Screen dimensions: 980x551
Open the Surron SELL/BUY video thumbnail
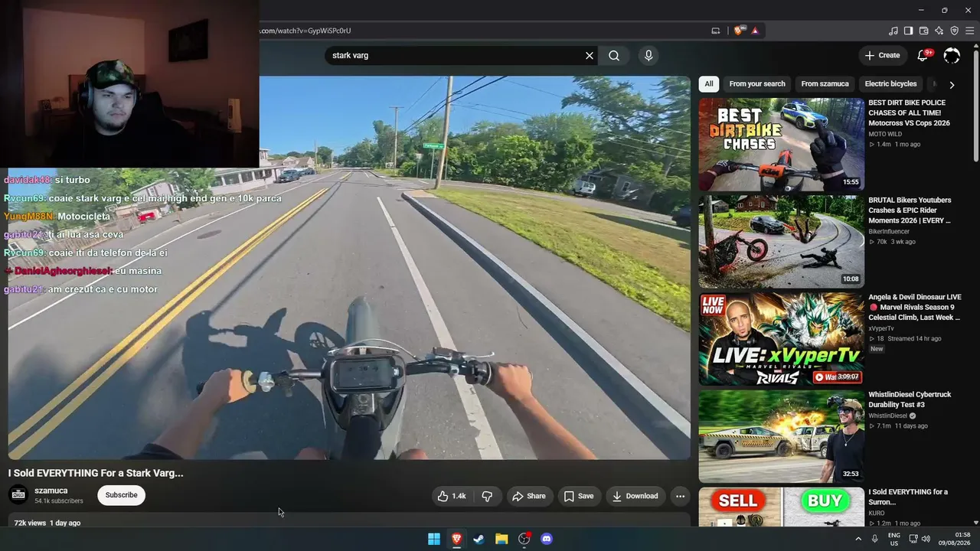[x=781, y=507]
